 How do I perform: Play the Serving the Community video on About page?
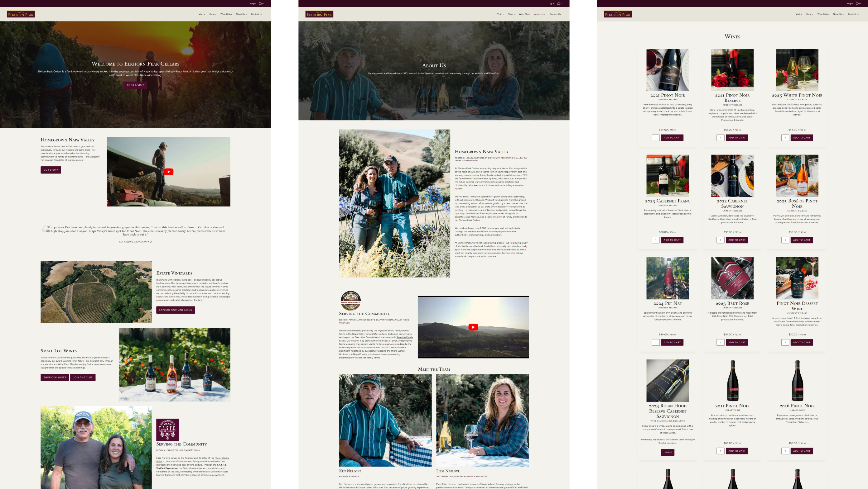tap(473, 327)
